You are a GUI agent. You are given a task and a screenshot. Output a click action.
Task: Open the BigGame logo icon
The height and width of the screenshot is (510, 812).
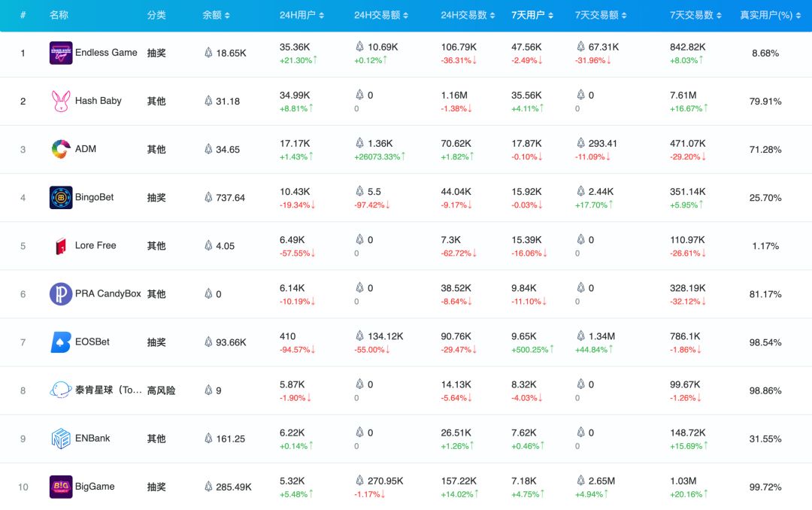point(61,487)
